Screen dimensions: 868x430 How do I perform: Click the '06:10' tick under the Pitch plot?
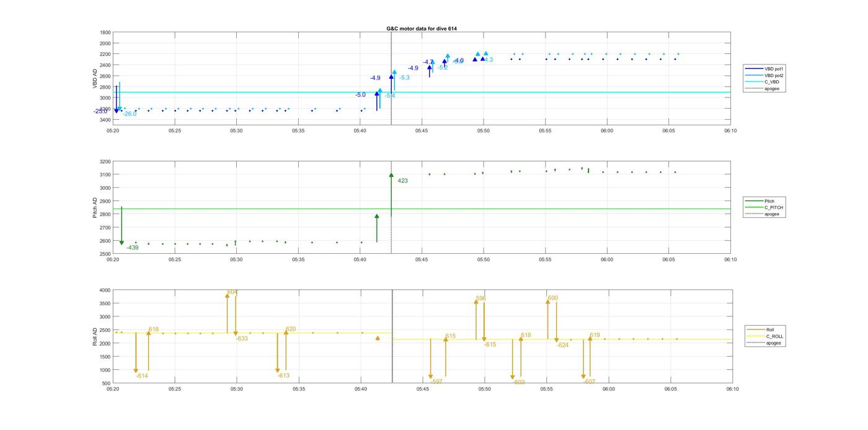coord(730,260)
